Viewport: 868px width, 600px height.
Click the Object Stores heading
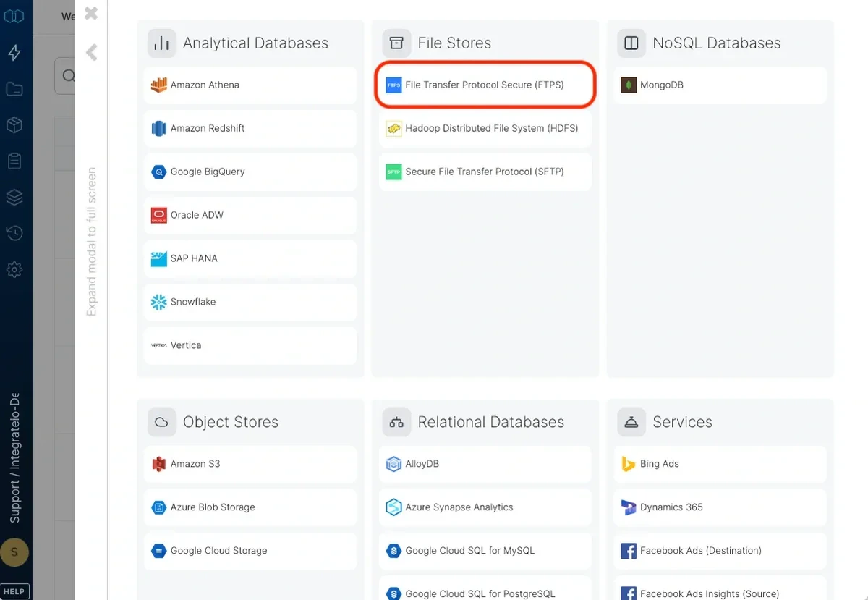point(231,422)
